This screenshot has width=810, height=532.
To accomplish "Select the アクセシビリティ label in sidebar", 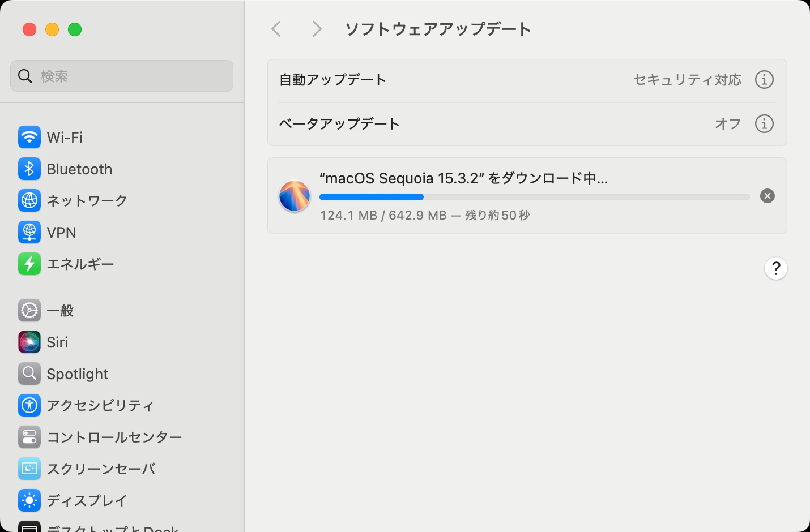I will (x=100, y=405).
